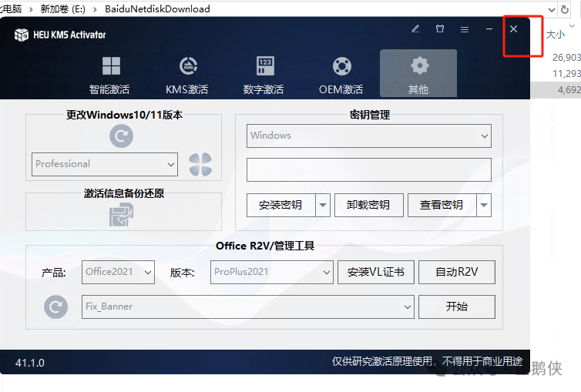Open the hamburger menu icon
581x392 pixels.
tap(465, 29)
